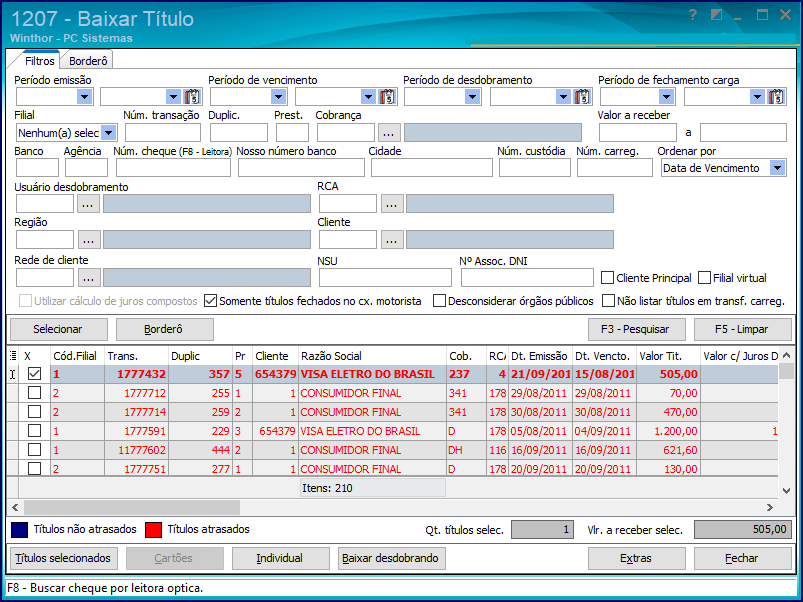Sort by the Dt. Vencto. column header
The height and width of the screenshot is (602, 803).
coord(604,356)
